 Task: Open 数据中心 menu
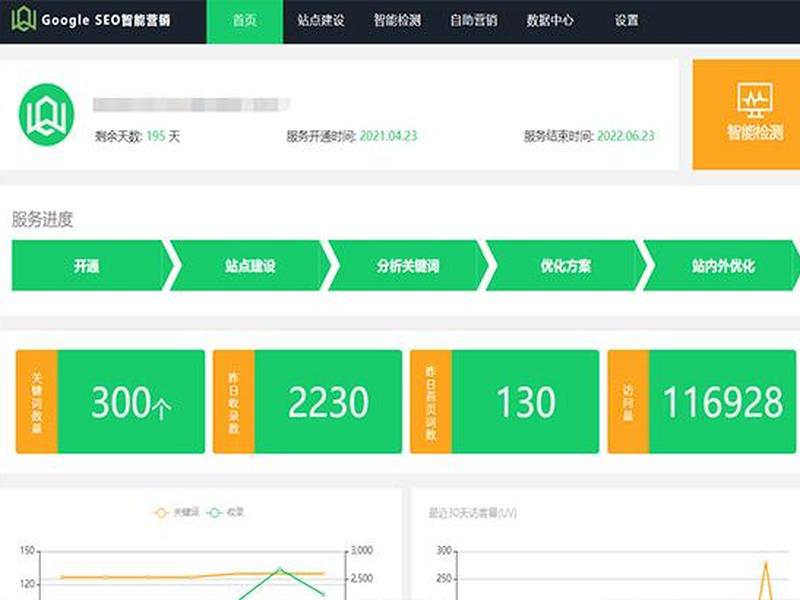(550, 20)
